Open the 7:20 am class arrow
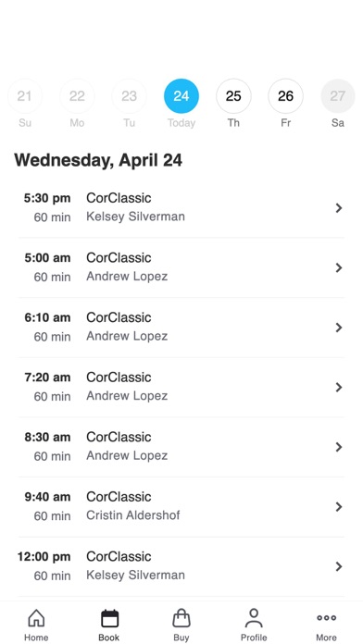 tap(339, 388)
